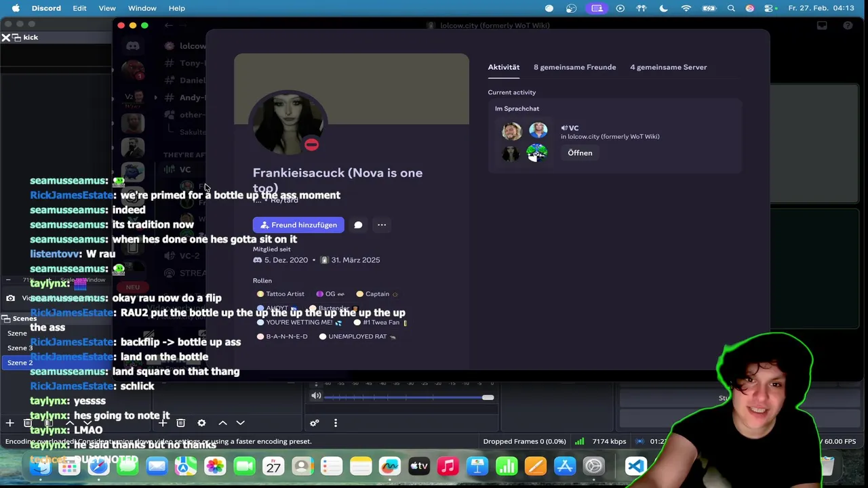This screenshot has height=488, width=868.
Task: Click the B-A-N-N-E-D role badge
Action: click(x=282, y=337)
